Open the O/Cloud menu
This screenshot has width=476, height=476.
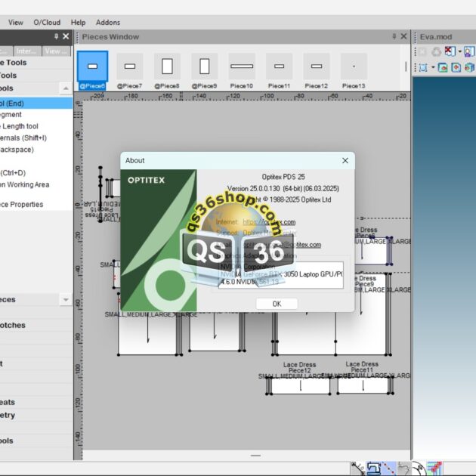(x=47, y=23)
